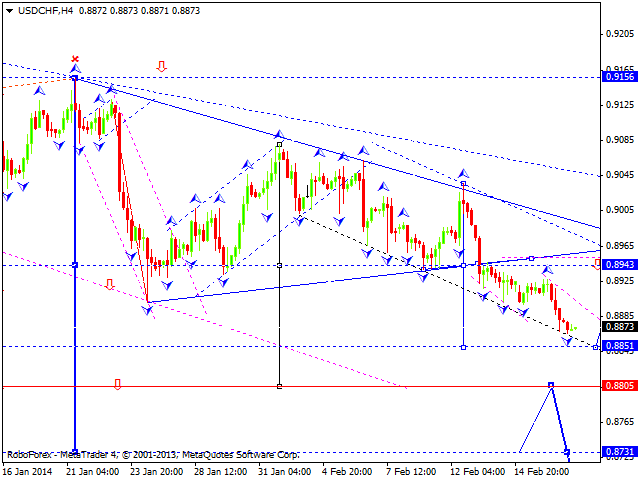Click the 0.8943 price level label
The image size is (640, 480).
tap(620, 264)
